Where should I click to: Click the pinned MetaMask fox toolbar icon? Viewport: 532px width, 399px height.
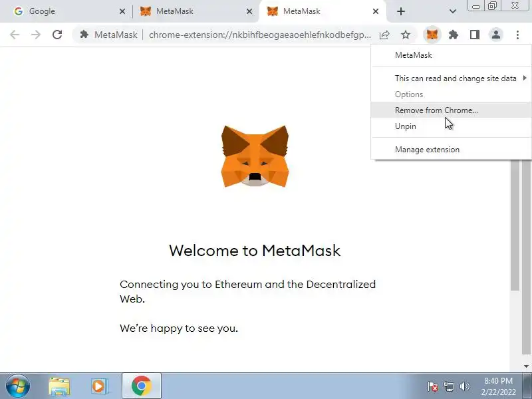[432, 35]
